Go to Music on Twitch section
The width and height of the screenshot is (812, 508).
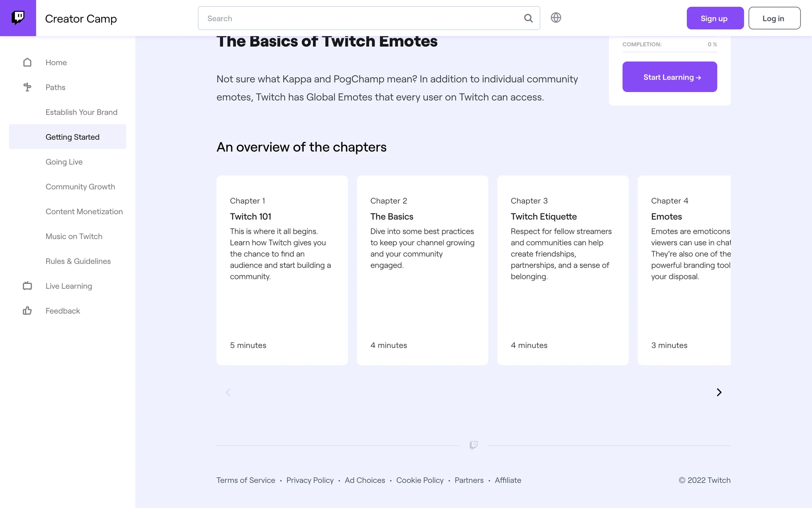point(74,237)
